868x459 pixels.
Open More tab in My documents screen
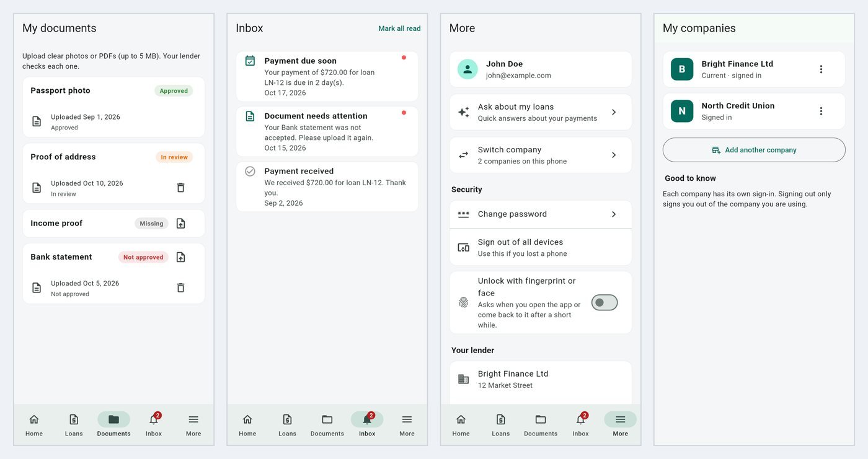(193, 425)
